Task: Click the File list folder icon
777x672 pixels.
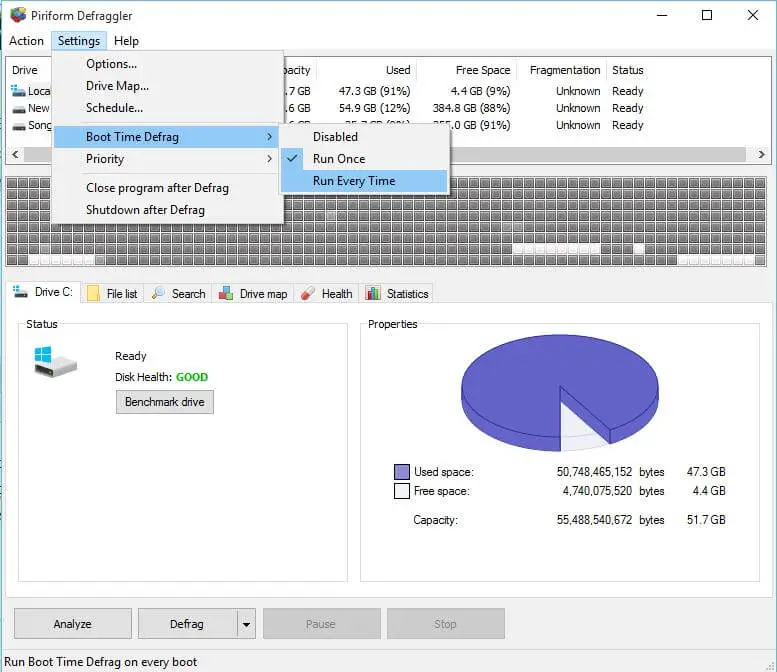Action: tap(93, 293)
